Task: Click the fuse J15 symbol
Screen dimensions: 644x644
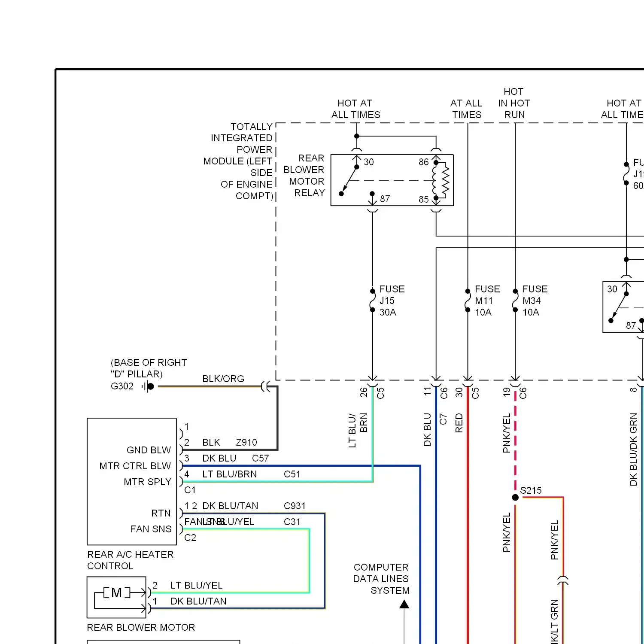Action: click(x=373, y=301)
